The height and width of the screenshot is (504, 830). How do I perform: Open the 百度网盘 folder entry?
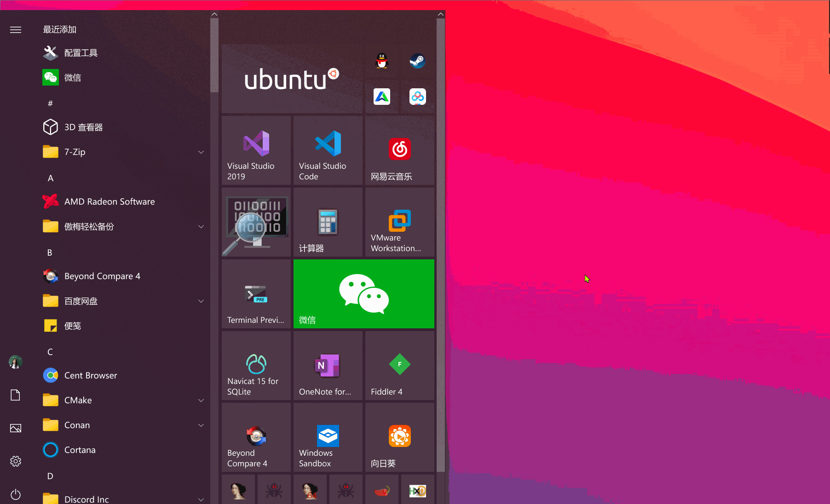(x=125, y=301)
